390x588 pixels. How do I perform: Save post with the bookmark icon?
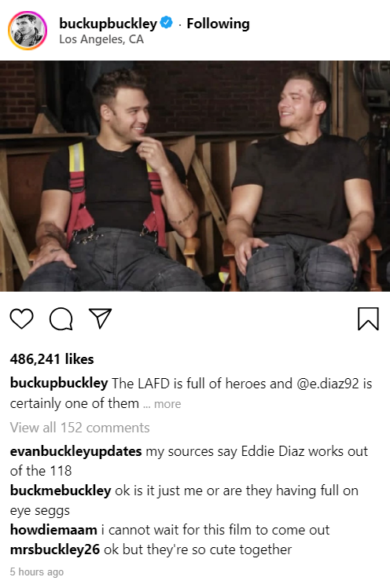pos(368,318)
